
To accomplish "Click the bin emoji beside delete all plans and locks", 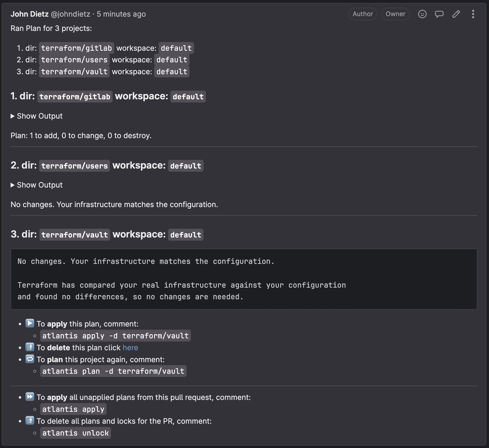I will (x=30, y=420).
